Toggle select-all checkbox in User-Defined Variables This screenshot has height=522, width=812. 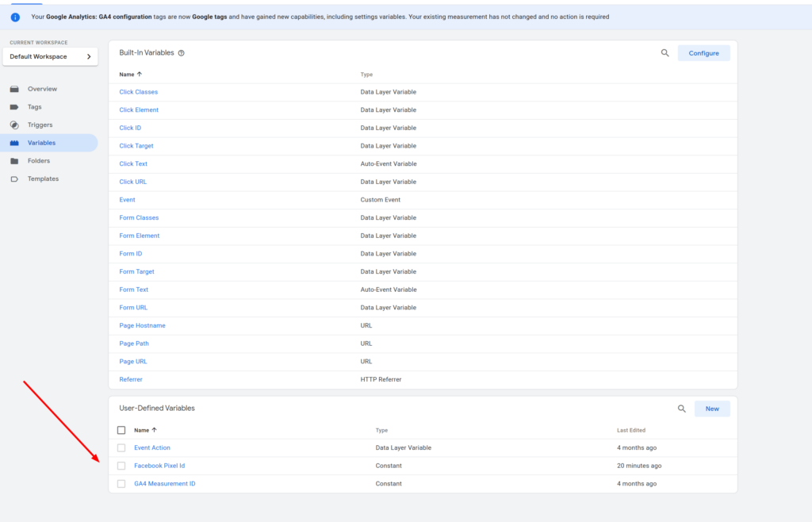(x=121, y=430)
